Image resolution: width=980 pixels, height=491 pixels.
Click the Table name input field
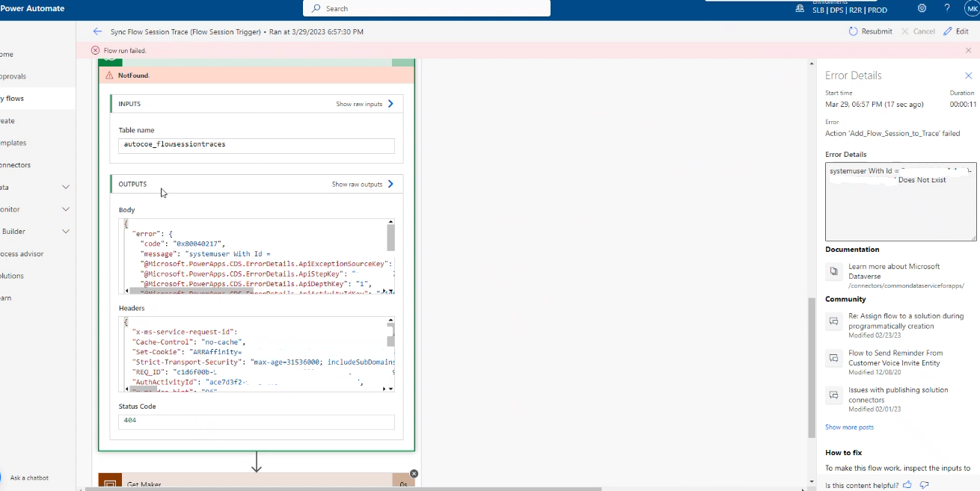pyautogui.click(x=256, y=146)
